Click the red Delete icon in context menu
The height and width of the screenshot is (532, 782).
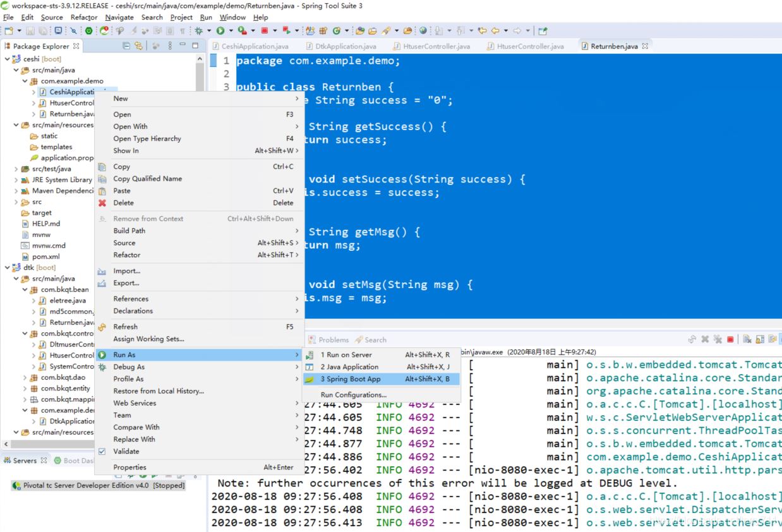click(x=102, y=203)
